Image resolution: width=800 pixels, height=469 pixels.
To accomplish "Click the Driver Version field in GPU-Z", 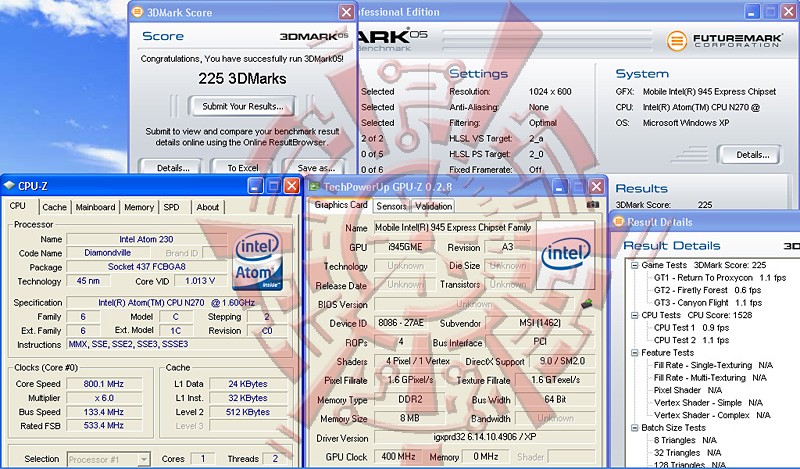I will (x=485, y=437).
